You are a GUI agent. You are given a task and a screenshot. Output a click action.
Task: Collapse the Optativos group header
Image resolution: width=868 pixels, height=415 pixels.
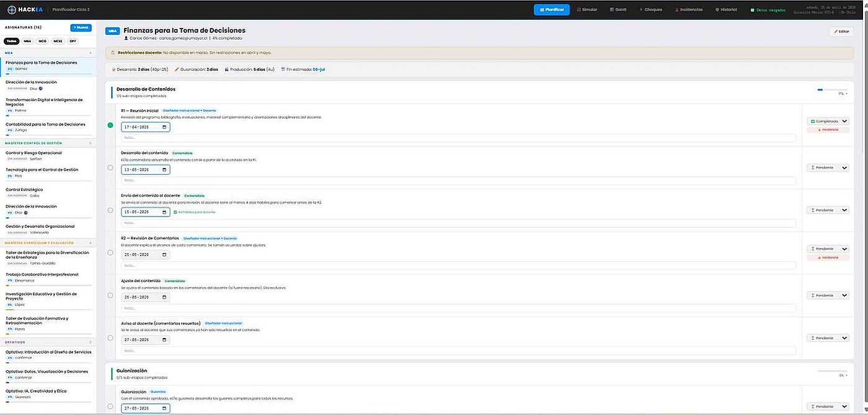coord(48,342)
